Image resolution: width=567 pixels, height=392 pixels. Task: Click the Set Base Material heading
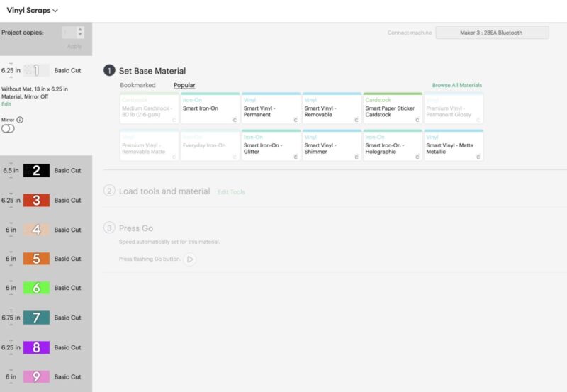[x=152, y=71]
